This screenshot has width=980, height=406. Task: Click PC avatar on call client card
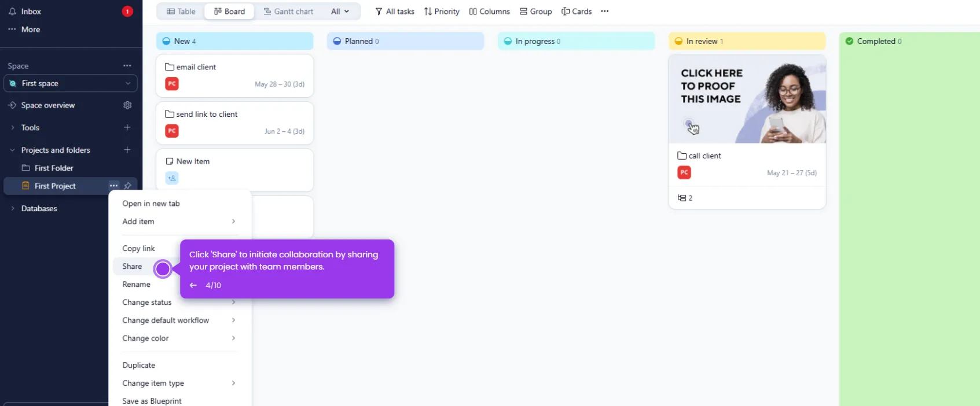click(684, 172)
